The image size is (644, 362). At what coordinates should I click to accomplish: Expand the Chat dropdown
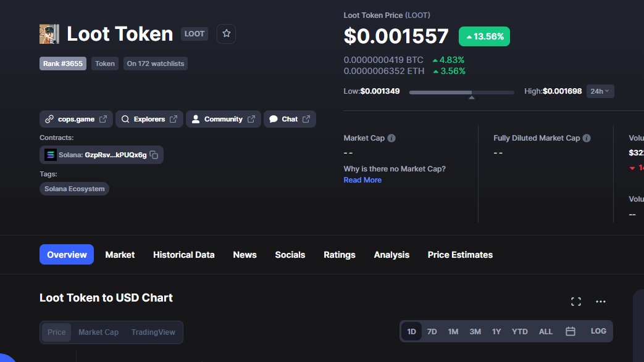tap(290, 119)
